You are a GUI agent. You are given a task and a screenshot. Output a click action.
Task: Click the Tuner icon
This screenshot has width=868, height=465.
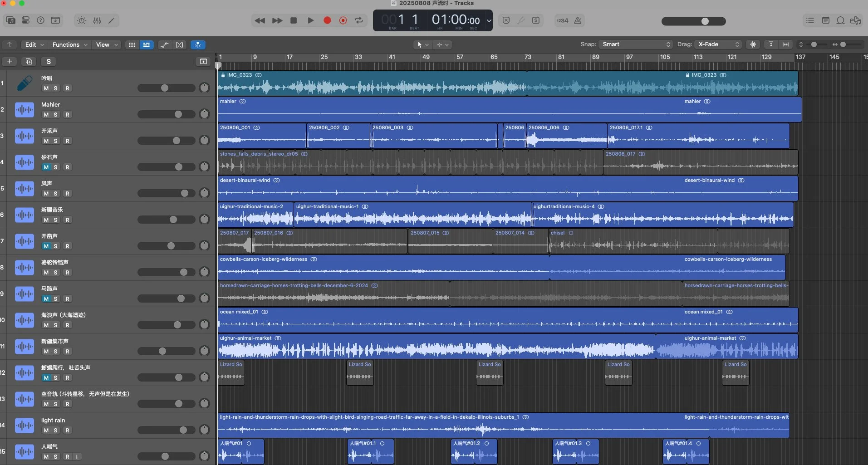point(521,20)
